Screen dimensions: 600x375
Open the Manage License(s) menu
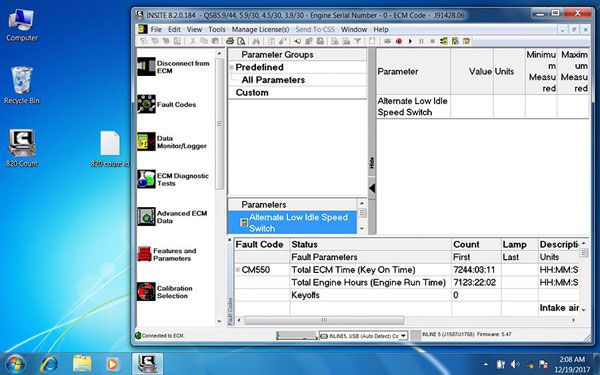260,29
